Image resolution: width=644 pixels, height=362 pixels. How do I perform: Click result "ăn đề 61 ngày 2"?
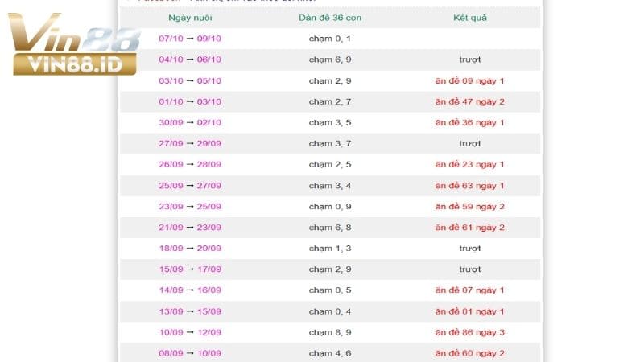click(469, 228)
